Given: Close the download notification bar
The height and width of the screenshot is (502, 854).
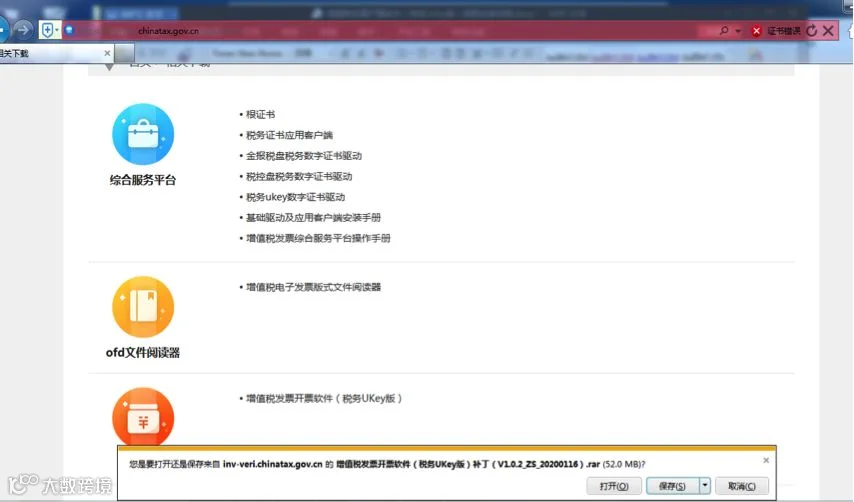Looking at the screenshot, I should pos(766,460).
